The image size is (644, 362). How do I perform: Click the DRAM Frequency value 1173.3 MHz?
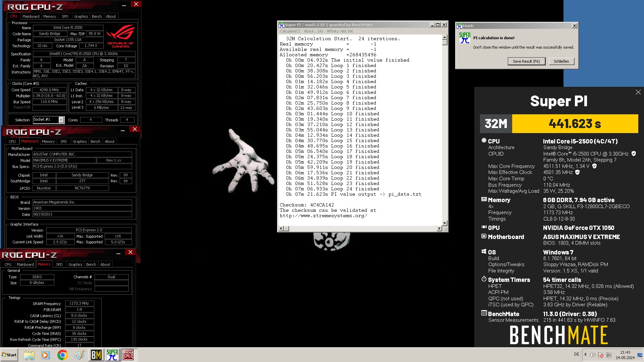click(x=79, y=304)
